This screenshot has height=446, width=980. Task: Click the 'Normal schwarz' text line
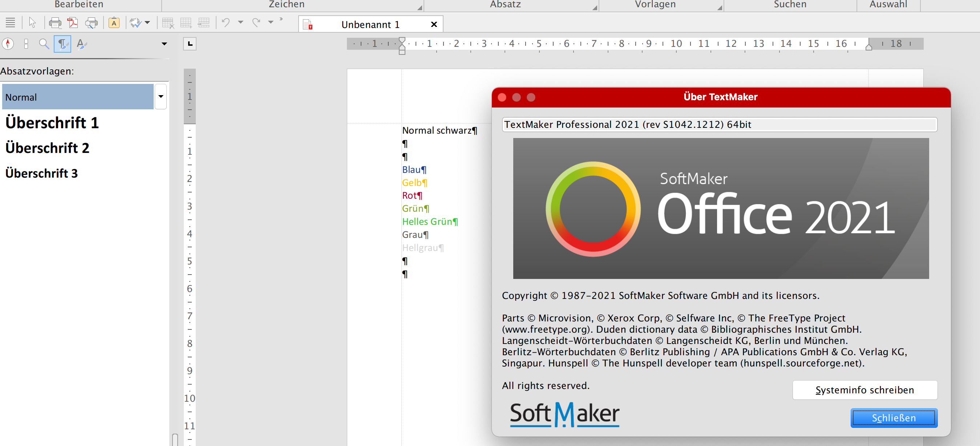point(440,130)
